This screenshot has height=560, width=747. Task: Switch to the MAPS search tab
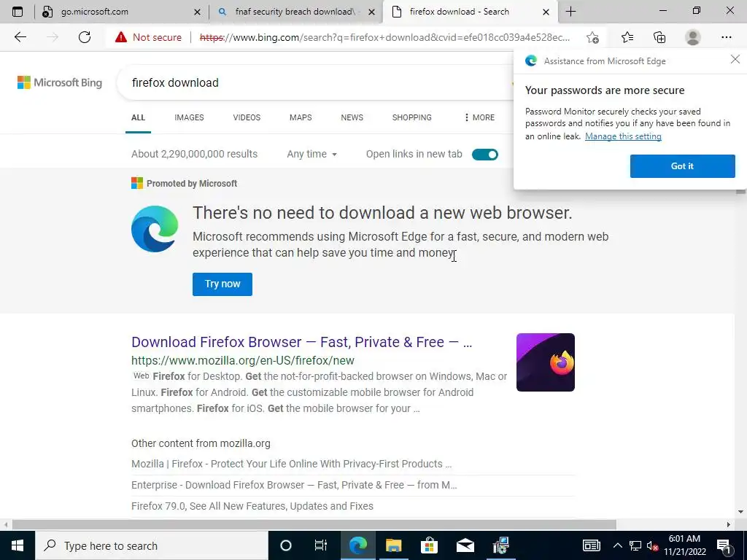pos(301,117)
